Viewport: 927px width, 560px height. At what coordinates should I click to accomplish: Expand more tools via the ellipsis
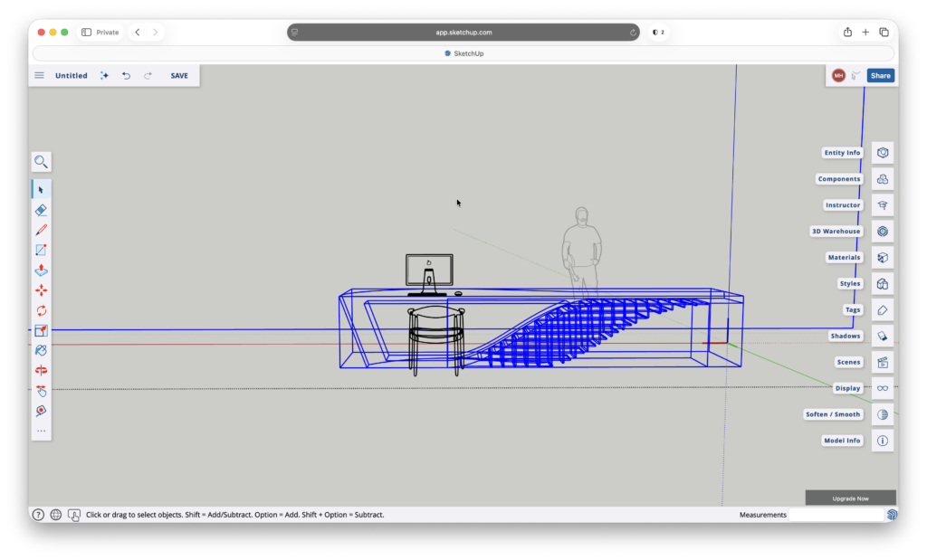click(x=41, y=432)
